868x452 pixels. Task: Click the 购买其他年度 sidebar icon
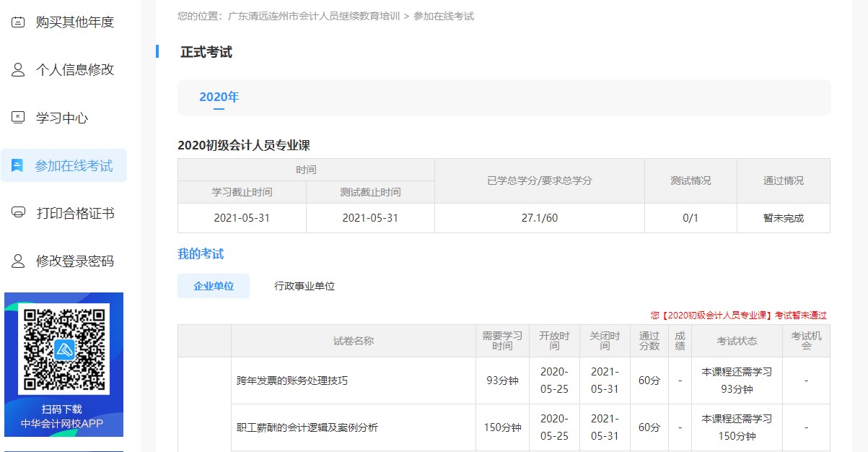(18, 22)
